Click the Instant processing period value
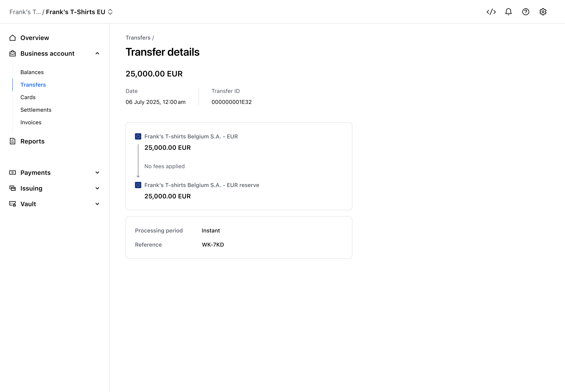The height and width of the screenshot is (392, 565). (x=211, y=230)
